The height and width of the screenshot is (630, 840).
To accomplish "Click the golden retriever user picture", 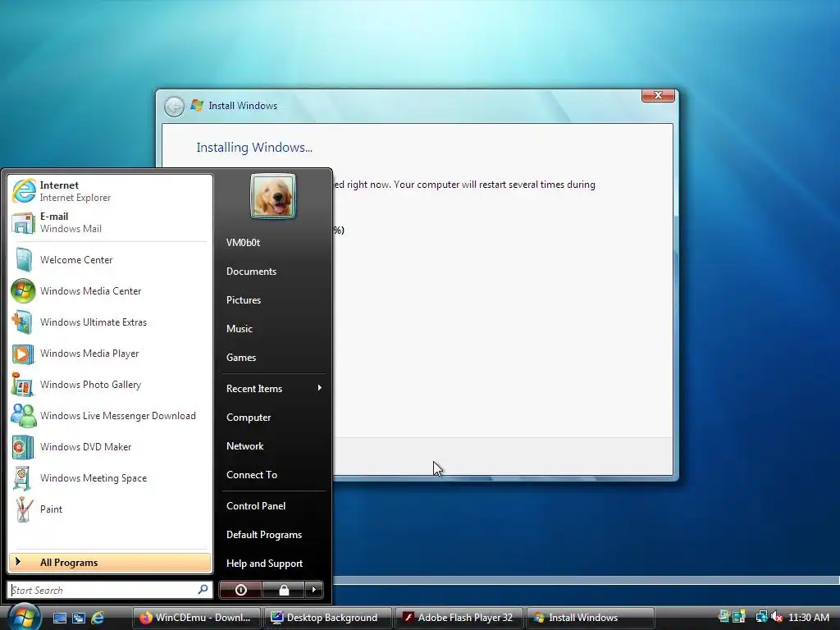I will point(273,197).
